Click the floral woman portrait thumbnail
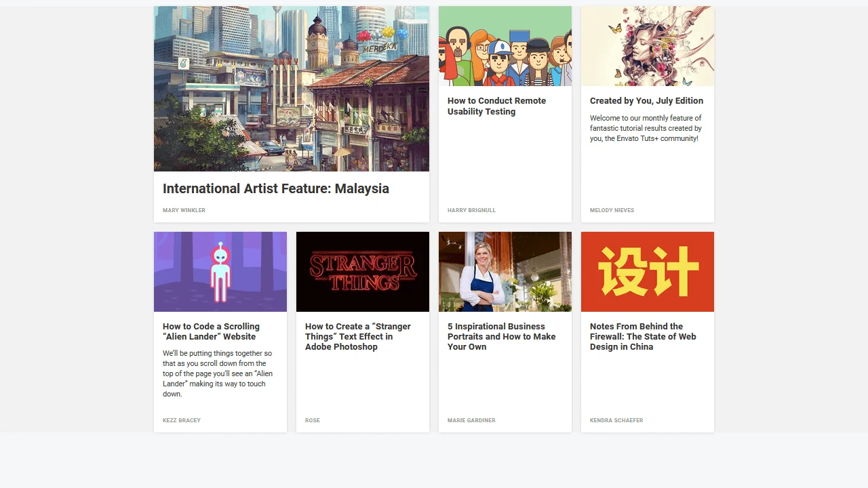868x488 pixels. pyautogui.click(x=647, y=46)
